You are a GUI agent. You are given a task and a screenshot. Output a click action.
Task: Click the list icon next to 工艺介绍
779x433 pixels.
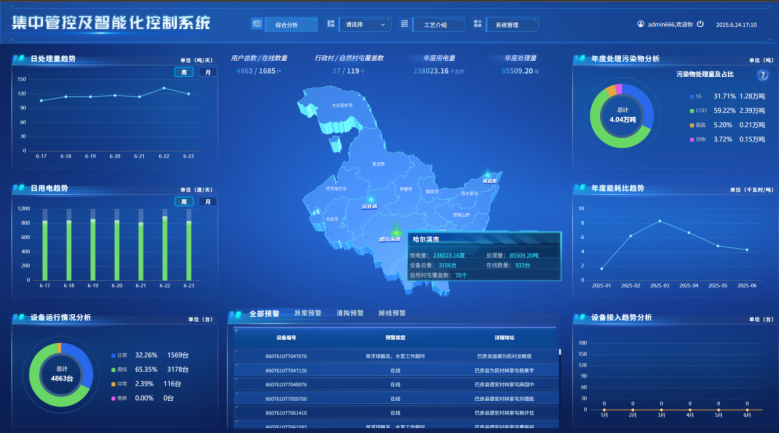point(404,23)
